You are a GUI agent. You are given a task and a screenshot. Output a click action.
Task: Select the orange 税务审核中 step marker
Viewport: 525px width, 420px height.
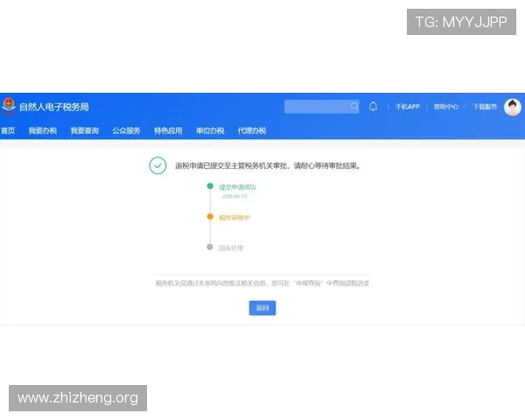[210, 217]
